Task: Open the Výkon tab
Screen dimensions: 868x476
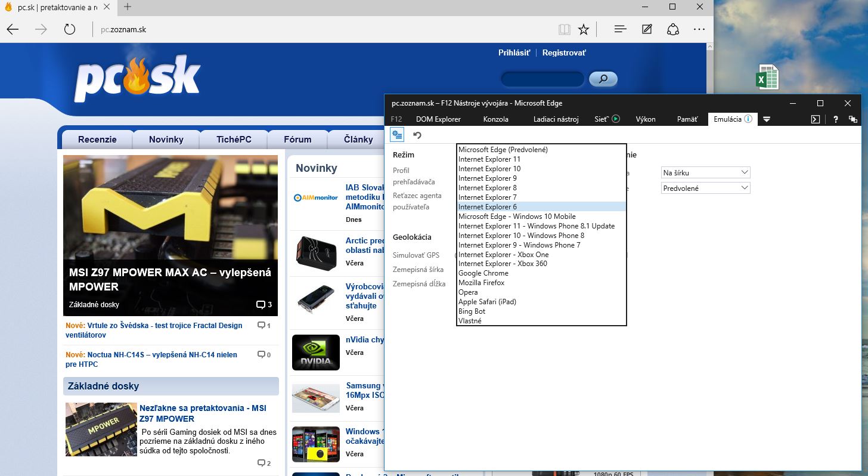Action: tap(646, 119)
